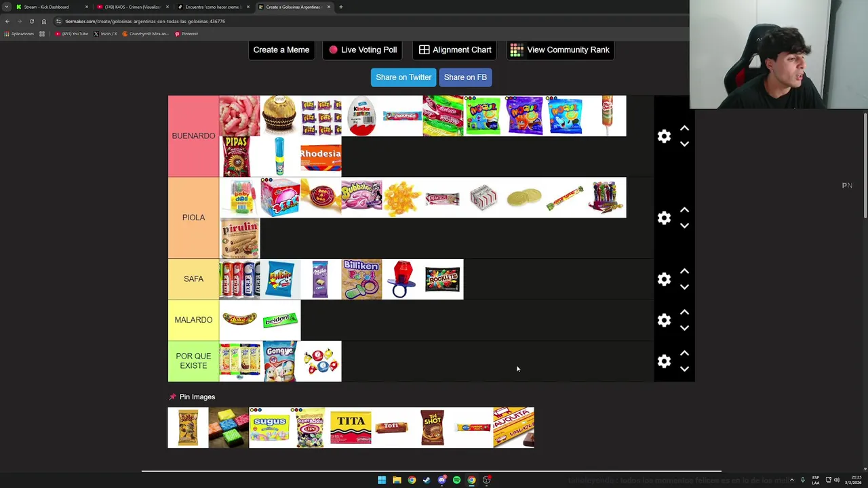Open settings gear for POR QUE EXISTE tier

coord(664,361)
